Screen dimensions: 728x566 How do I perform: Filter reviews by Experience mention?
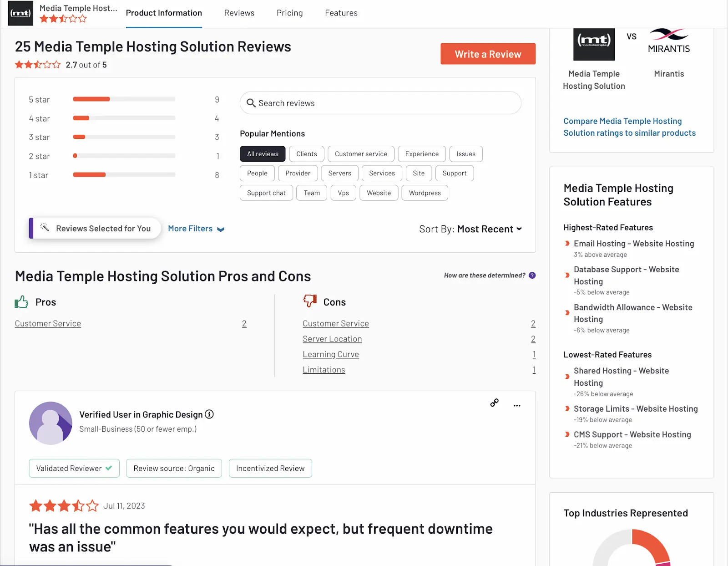tap(422, 154)
